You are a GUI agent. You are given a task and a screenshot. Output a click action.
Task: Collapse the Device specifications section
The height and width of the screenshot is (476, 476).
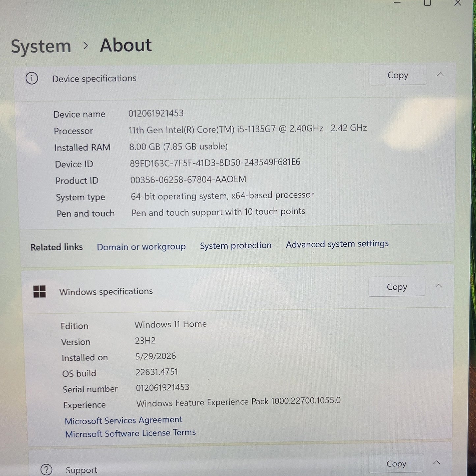(440, 74)
